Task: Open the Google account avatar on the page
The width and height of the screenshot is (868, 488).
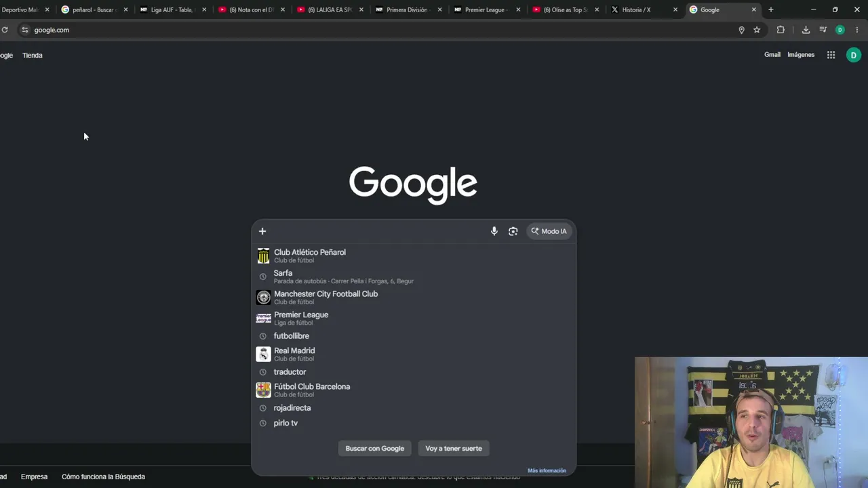Action: point(854,55)
